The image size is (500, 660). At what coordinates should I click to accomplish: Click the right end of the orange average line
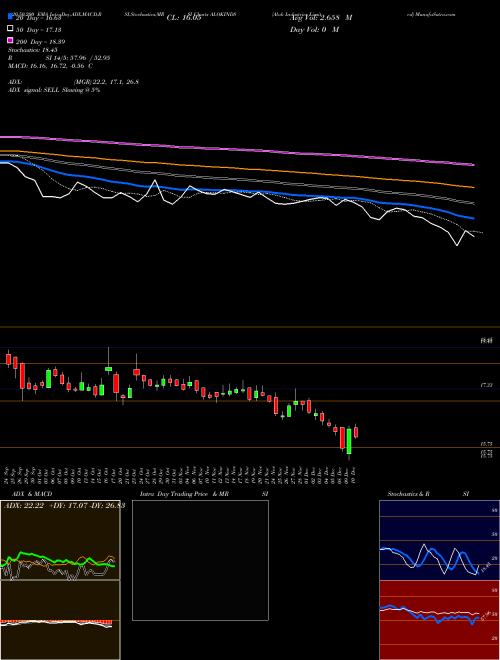pyautogui.click(x=473, y=187)
